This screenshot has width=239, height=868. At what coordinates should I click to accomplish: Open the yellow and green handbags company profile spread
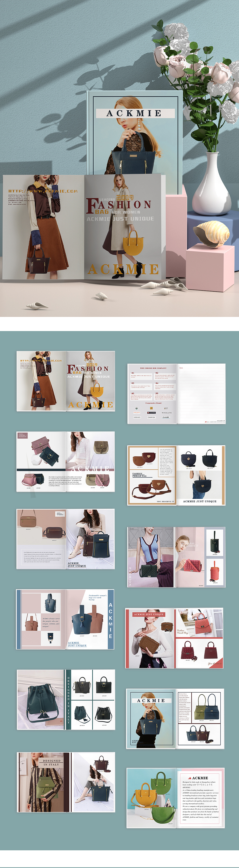pos(176,798)
